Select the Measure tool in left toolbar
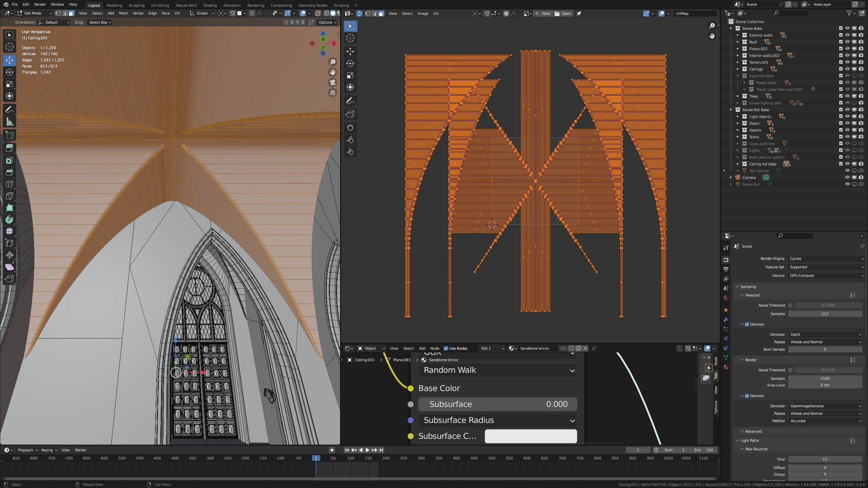868x488 pixels. click(9, 122)
